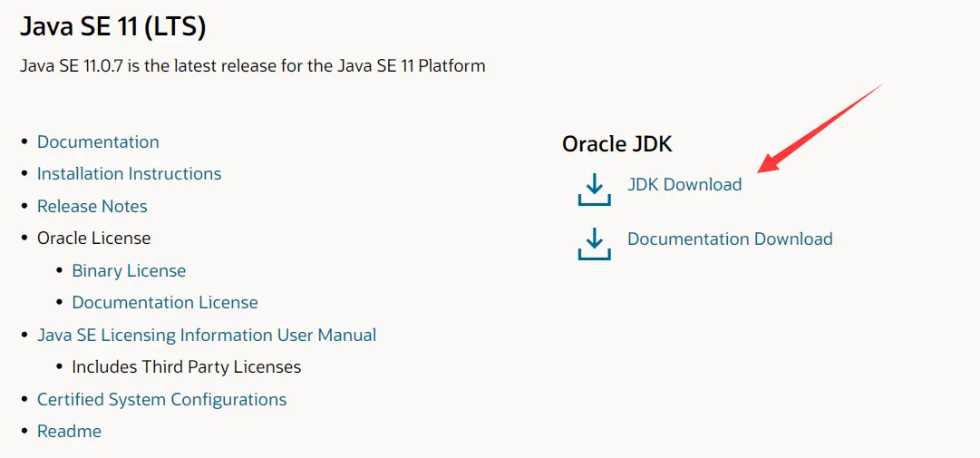Click the bullet beside Readme
The width and height of the screenshot is (980, 458).
24,432
